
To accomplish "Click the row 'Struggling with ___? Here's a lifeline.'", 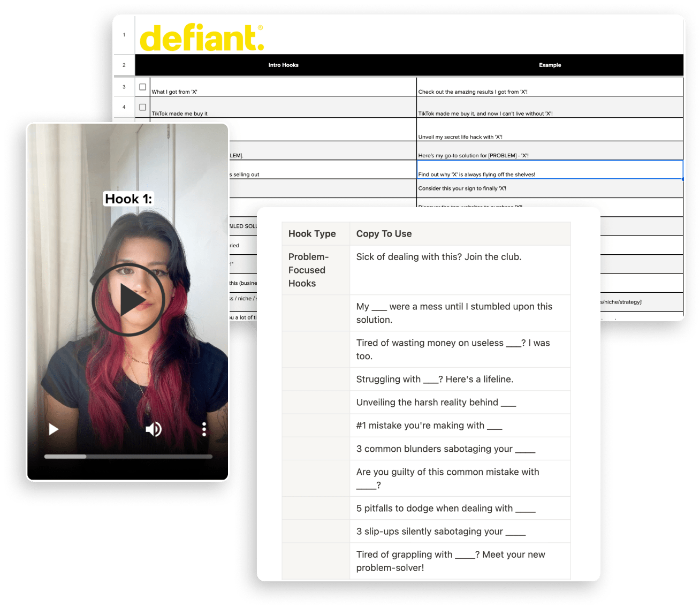I will click(460, 380).
